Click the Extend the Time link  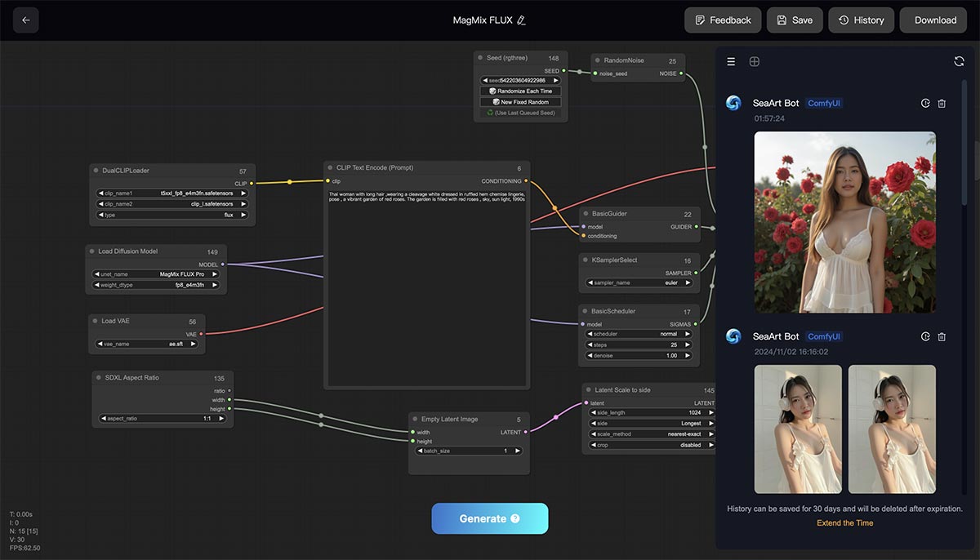tap(844, 522)
